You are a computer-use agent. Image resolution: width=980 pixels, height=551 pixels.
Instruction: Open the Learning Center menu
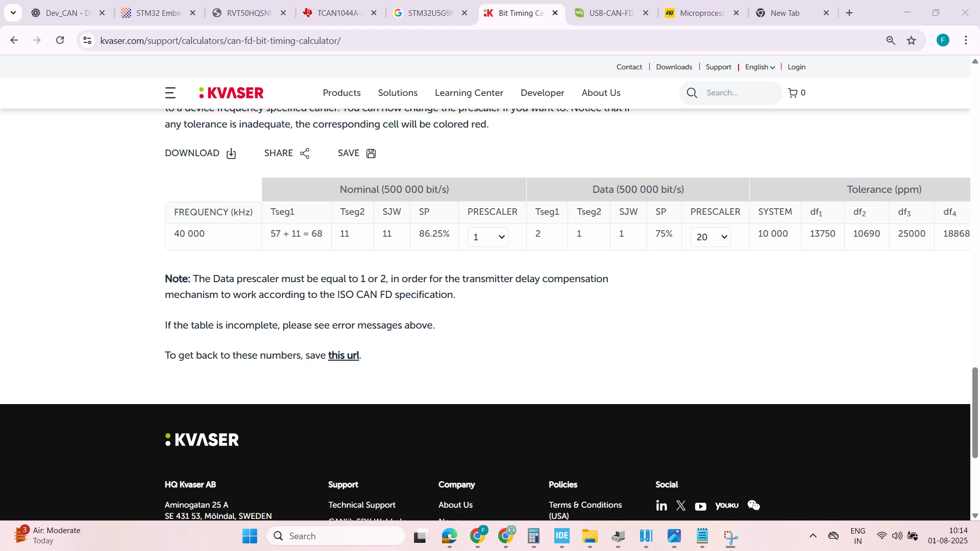tap(469, 93)
